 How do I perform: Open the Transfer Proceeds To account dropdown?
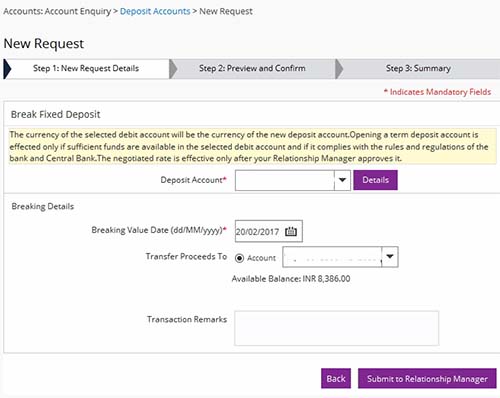tap(390, 257)
